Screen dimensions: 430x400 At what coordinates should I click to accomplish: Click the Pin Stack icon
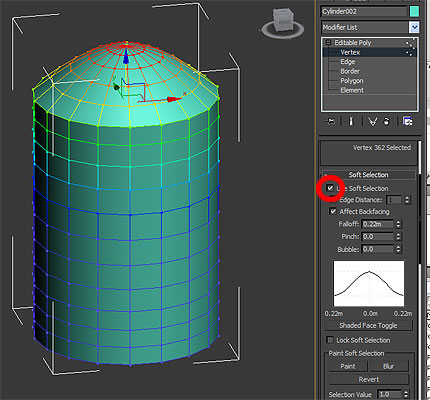pos(330,121)
